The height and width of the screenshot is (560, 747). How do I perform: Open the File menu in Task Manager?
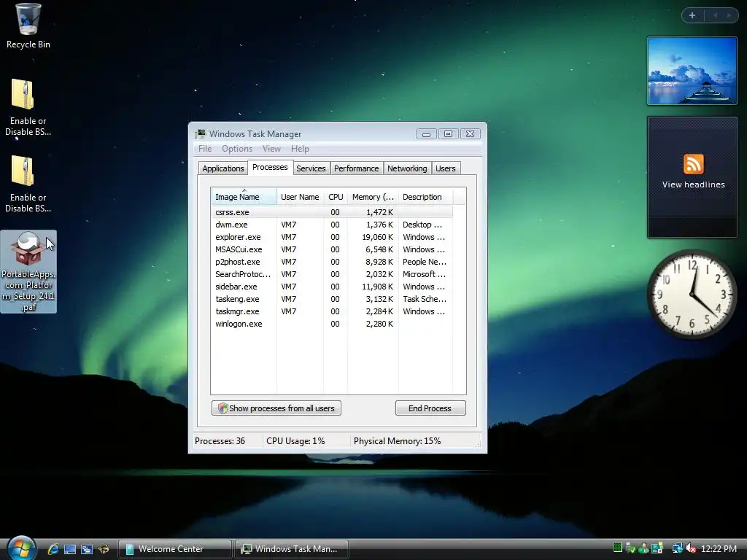[205, 149]
